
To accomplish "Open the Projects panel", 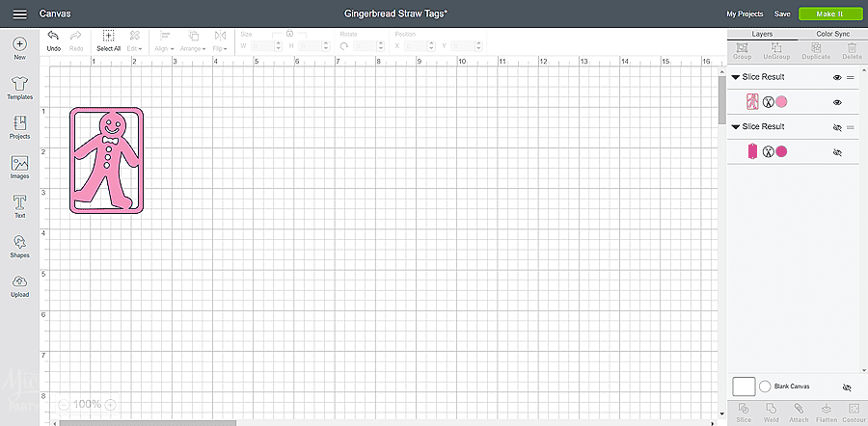I will pos(20,127).
